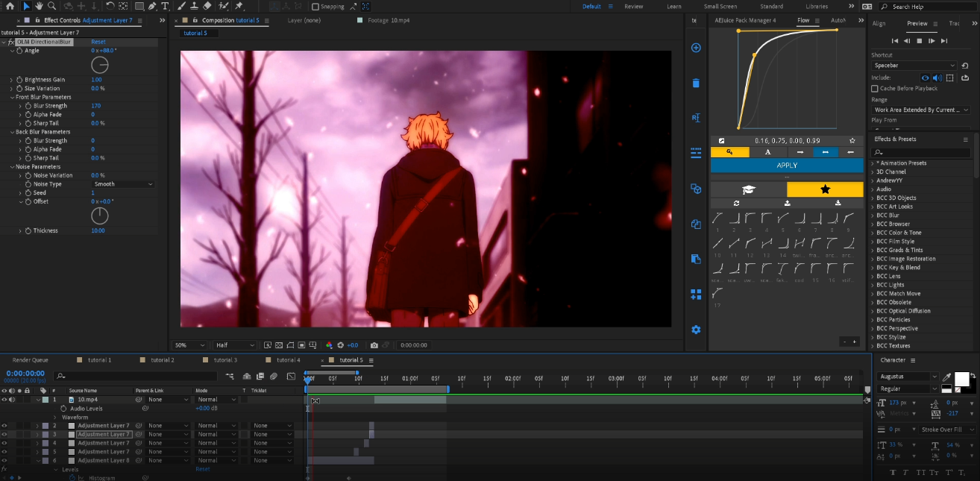Open the 50% magnification dropdown
Image resolution: width=980 pixels, height=481 pixels.
coord(190,345)
